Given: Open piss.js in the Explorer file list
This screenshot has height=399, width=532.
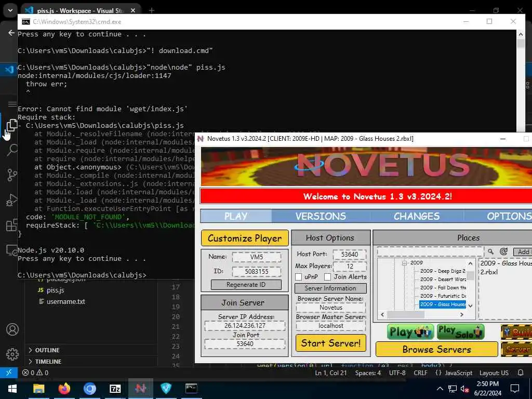Looking at the screenshot, I should (55, 290).
